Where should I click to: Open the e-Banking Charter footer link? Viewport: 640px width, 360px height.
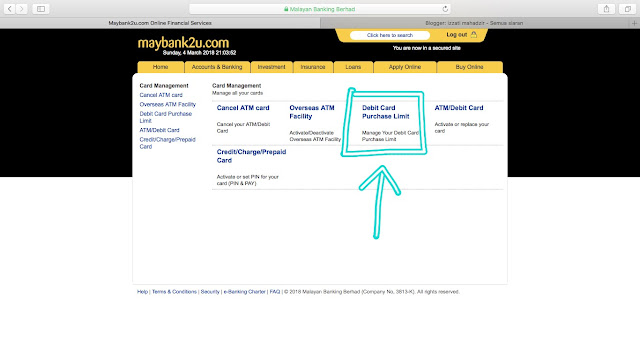click(244, 292)
